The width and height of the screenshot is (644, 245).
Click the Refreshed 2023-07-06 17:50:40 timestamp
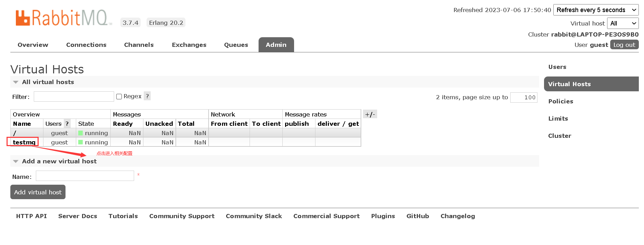point(502,10)
